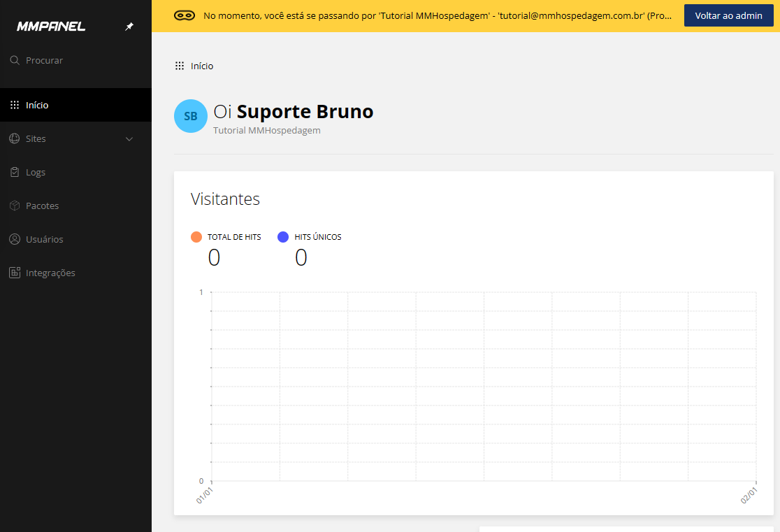Click the search magnifier icon
Image resolution: width=780 pixels, height=532 pixels.
[15, 60]
